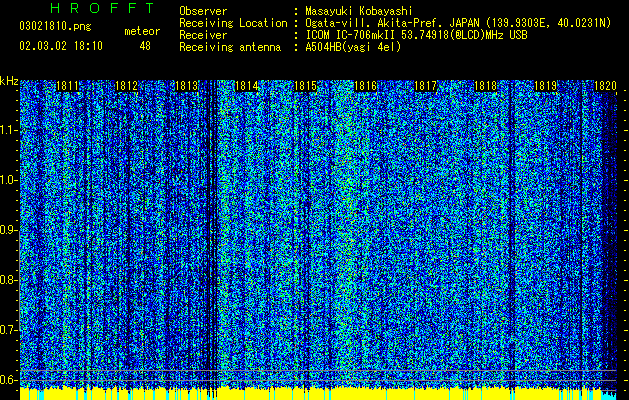Click the 1814 time marker
Screen dimensions: 629x400
(246, 86)
